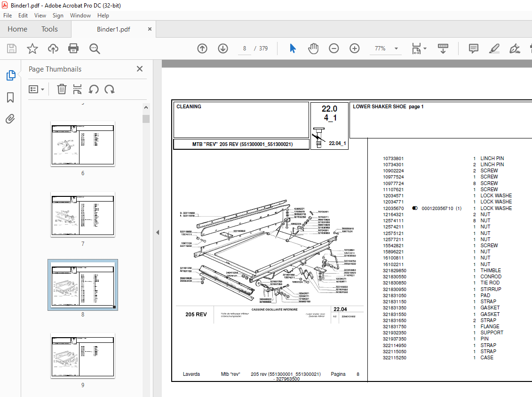The width and height of the screenshot is (532, 397).
Task: Switch to the Home tab
Action: tap(17, 29)
